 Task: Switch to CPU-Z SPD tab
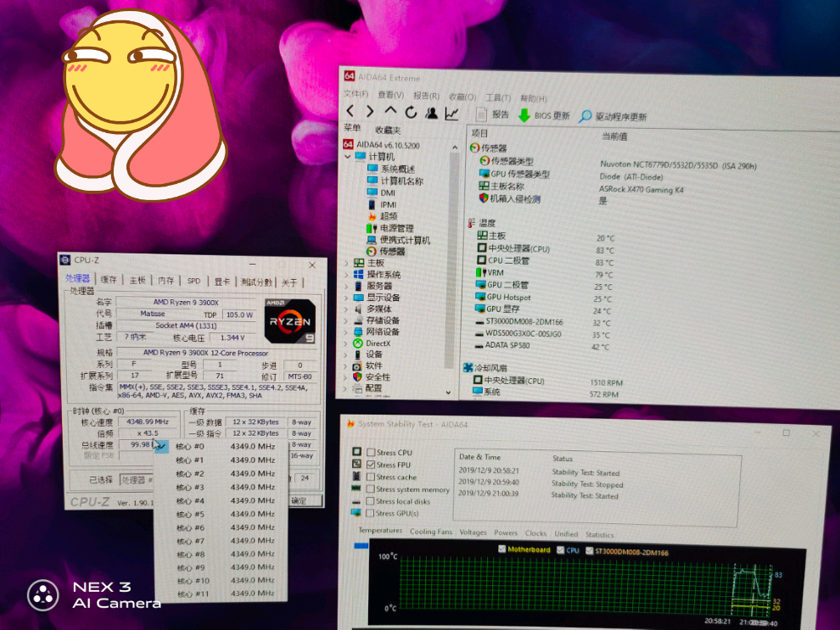(x=194, y=281)
